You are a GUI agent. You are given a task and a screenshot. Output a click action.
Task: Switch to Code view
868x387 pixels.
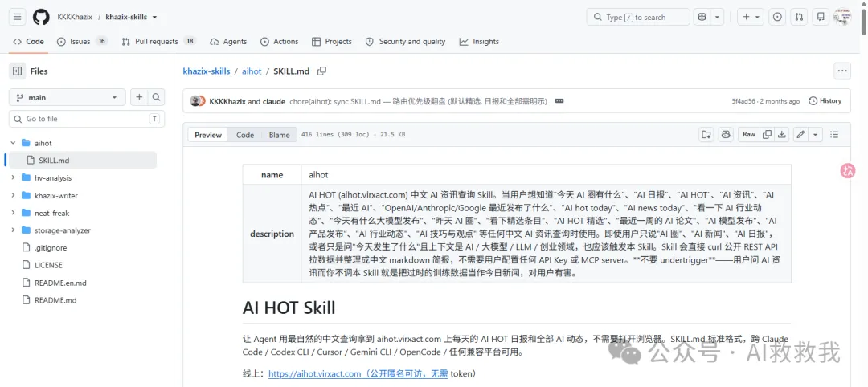[245, 135]
